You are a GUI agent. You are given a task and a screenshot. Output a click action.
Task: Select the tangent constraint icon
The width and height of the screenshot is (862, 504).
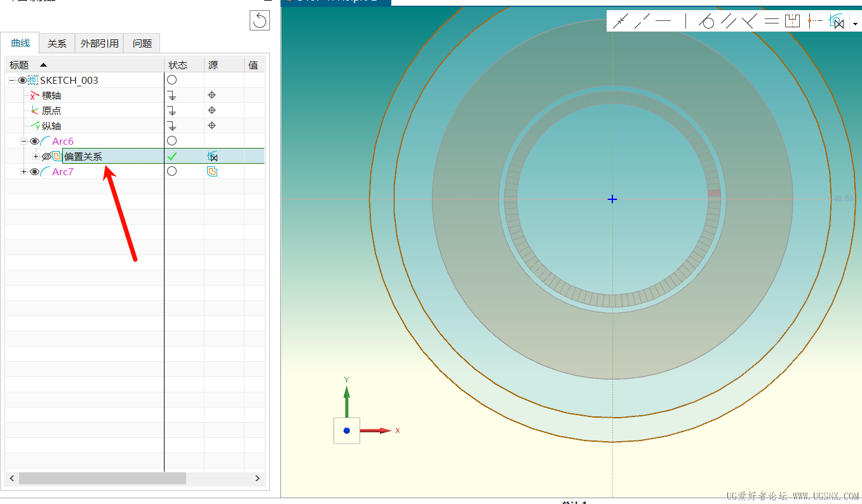coord(706,22)
